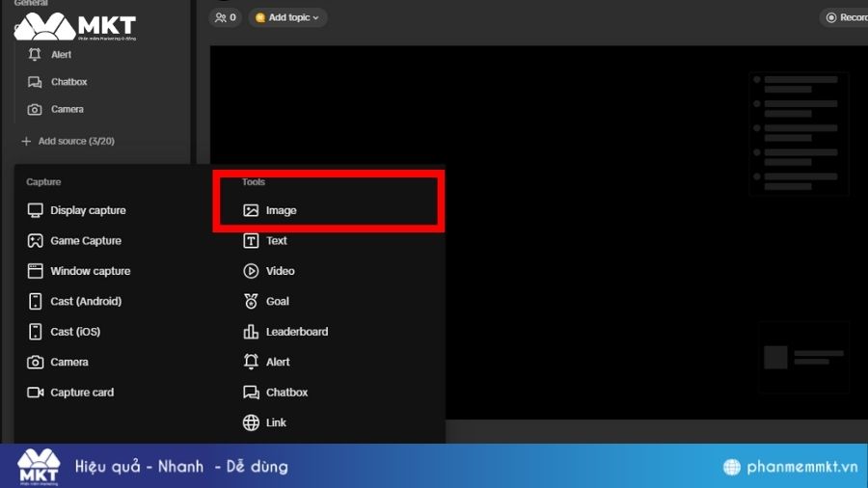Click the Text tool T icon
Viewport: 868px width, 488px height.
coord(251,241)
